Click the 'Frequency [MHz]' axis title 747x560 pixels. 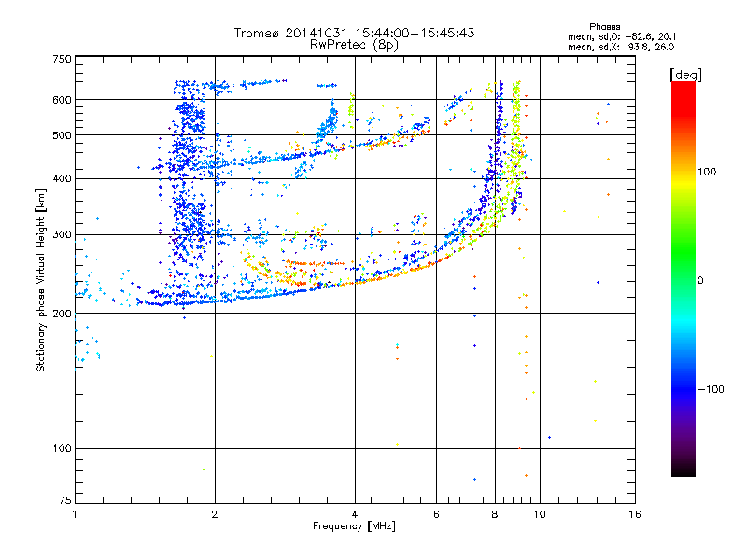(354, 526)
